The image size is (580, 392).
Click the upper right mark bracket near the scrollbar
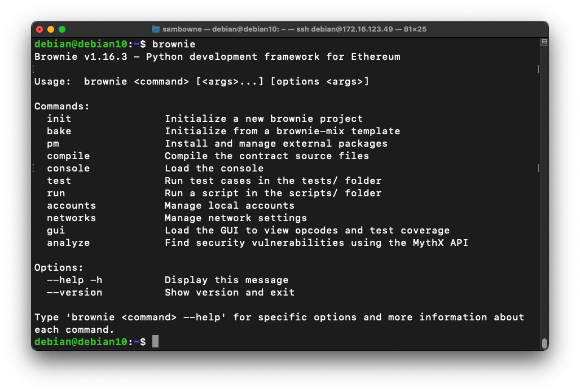click(538, 69)
